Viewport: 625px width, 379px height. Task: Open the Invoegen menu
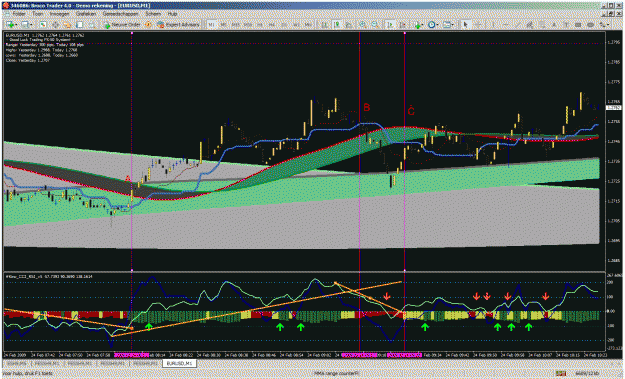[x=59, y=14]
